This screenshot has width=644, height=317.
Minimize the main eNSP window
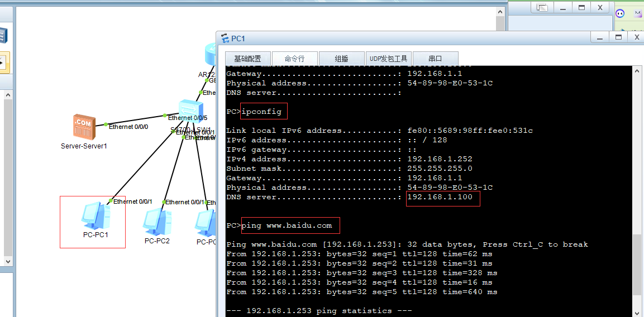point(563,7)
